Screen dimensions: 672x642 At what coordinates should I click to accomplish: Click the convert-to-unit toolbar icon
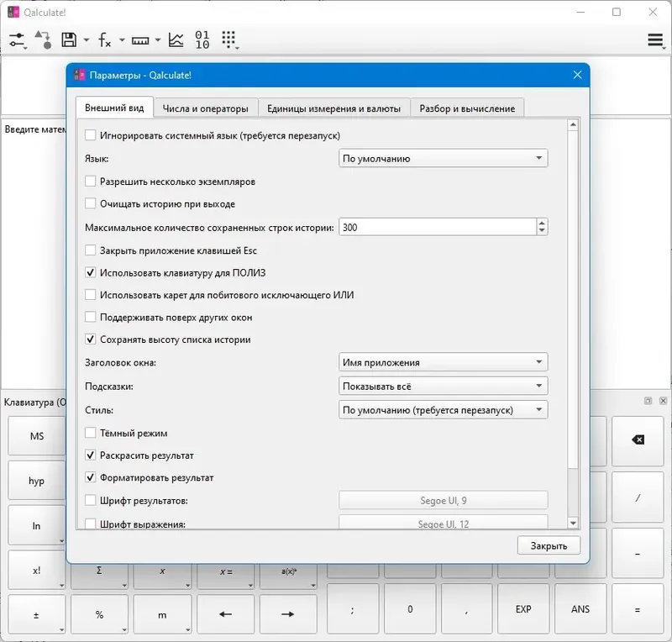(44, 39)
